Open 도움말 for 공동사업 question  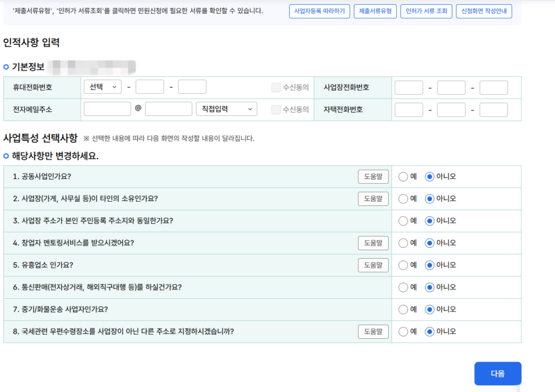coord(373,177)
